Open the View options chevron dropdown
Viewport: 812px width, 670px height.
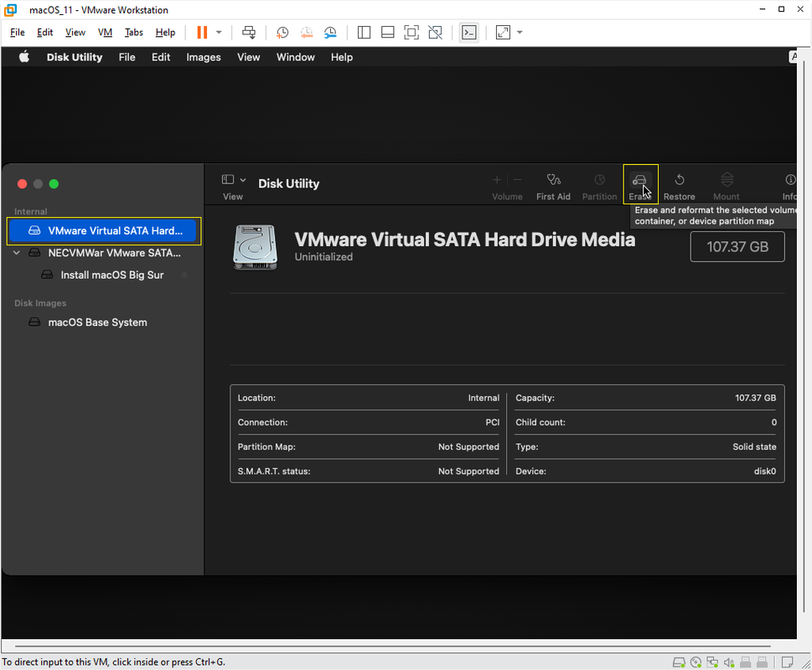coord(243,179)
